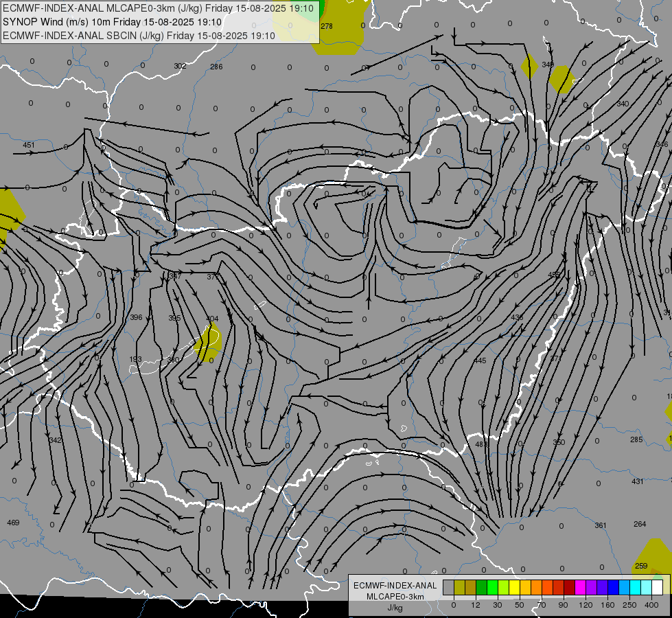Click the map value 469

13,523
